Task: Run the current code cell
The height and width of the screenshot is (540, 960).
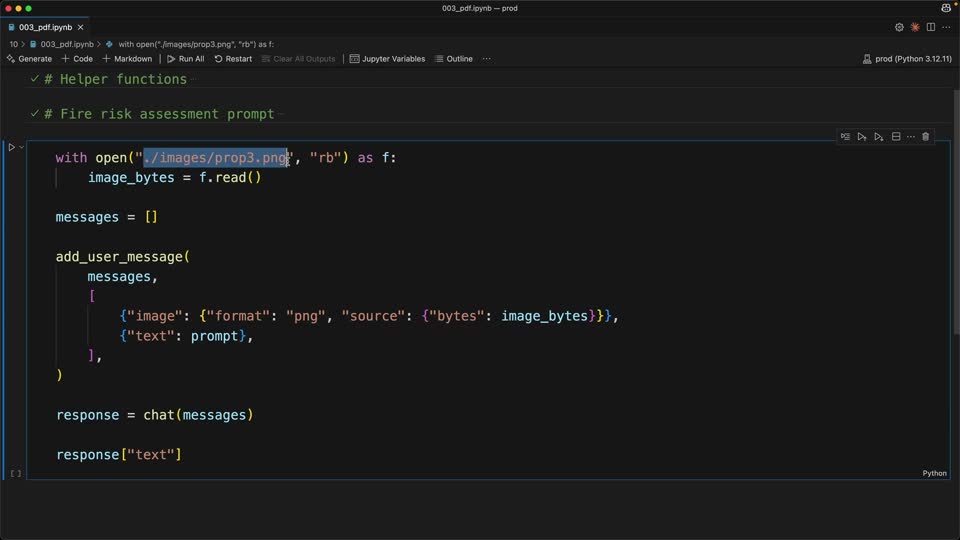Action: (11, 147)
